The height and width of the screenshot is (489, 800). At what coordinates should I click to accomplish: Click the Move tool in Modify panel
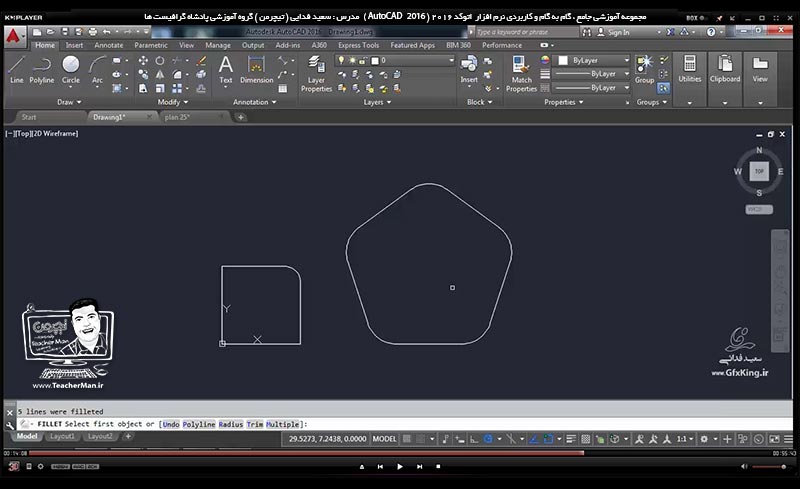143,61
